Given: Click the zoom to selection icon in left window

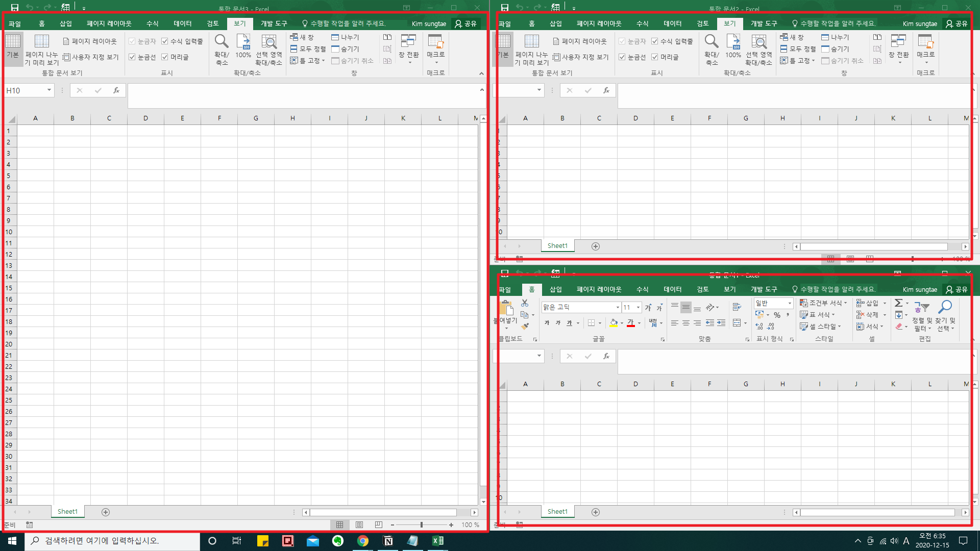Looking at the screenshot, I should tap(268, 42).
